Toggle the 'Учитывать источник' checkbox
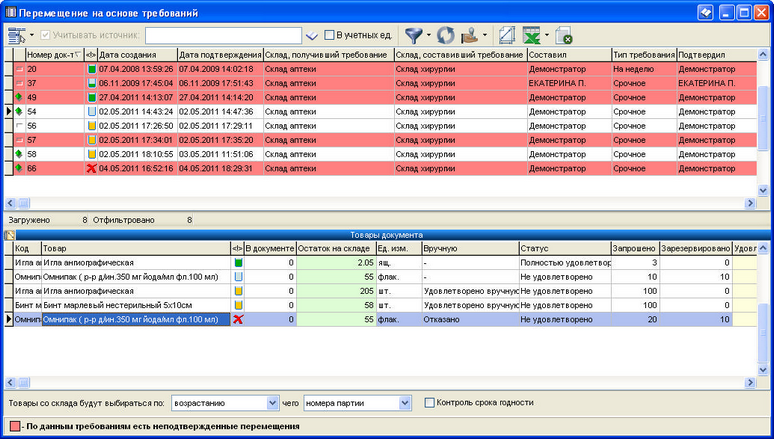Image resolution: width=774 pixels, height=439 pixels. (45, 35)
